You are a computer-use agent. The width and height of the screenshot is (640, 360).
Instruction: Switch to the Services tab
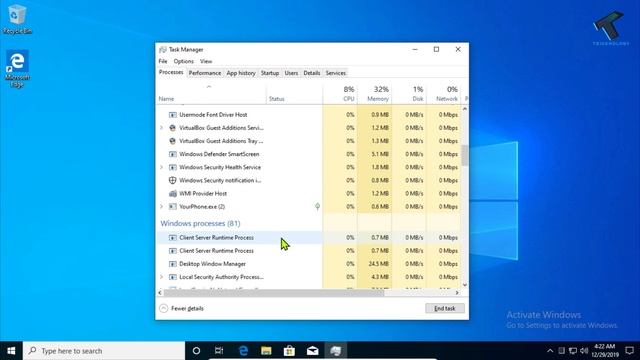[336, 73]
